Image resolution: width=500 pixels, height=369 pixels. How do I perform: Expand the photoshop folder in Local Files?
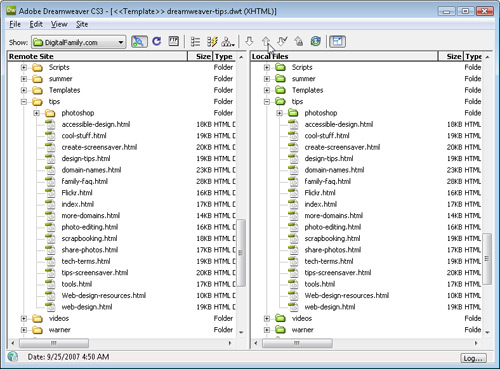(279, 113)
